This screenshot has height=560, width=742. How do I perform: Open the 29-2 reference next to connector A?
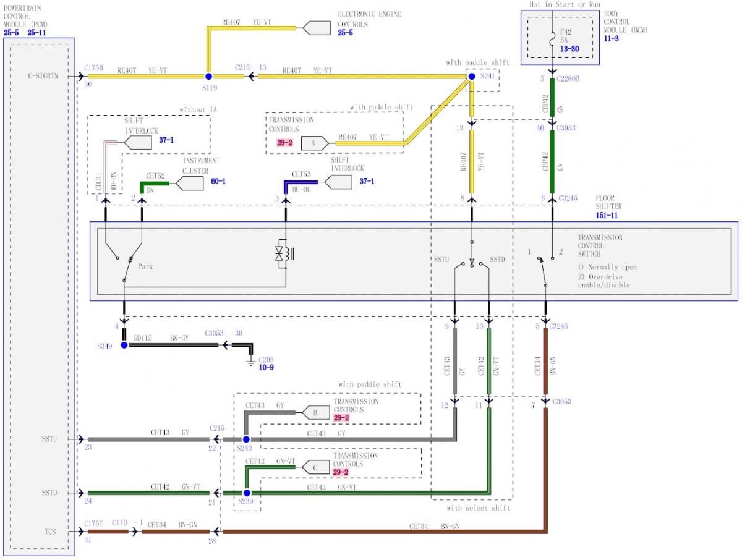[284, 142]
